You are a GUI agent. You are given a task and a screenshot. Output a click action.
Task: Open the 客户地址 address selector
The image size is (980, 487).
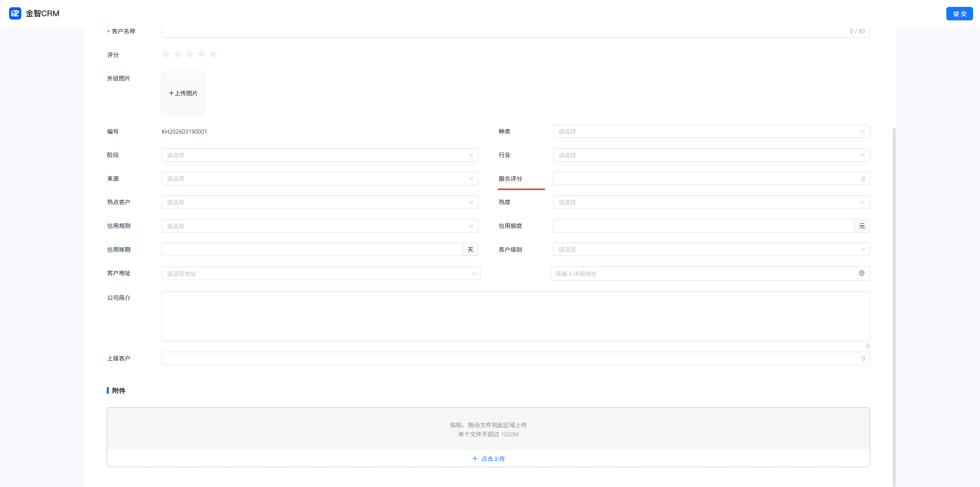coord(321,274)
